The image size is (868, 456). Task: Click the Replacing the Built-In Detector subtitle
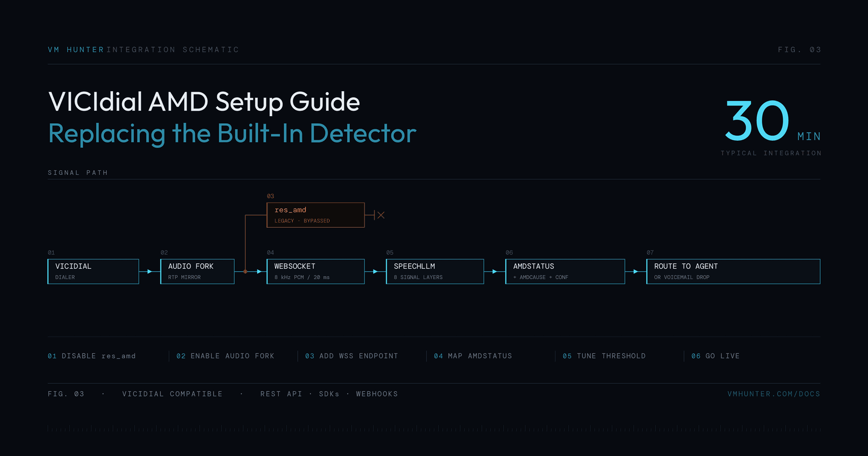coord(232,134)
